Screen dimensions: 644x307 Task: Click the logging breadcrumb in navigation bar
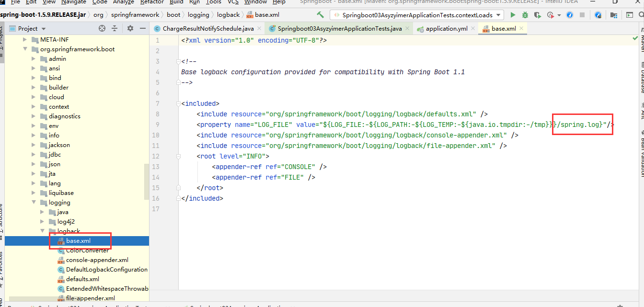(198, 15)
